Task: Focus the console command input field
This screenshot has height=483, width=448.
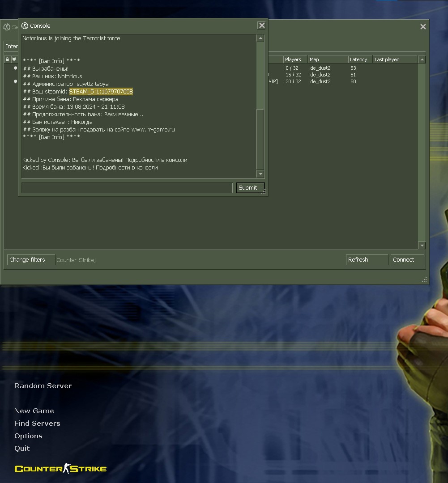Action: coord(127,187)
